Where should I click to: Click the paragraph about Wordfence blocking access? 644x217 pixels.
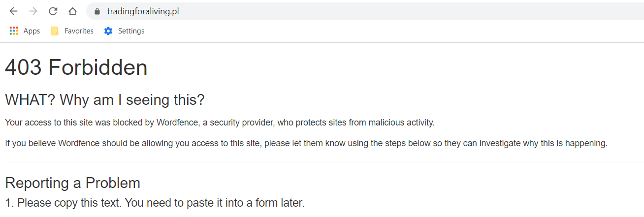pyautogui.click(x=220, y=123)
